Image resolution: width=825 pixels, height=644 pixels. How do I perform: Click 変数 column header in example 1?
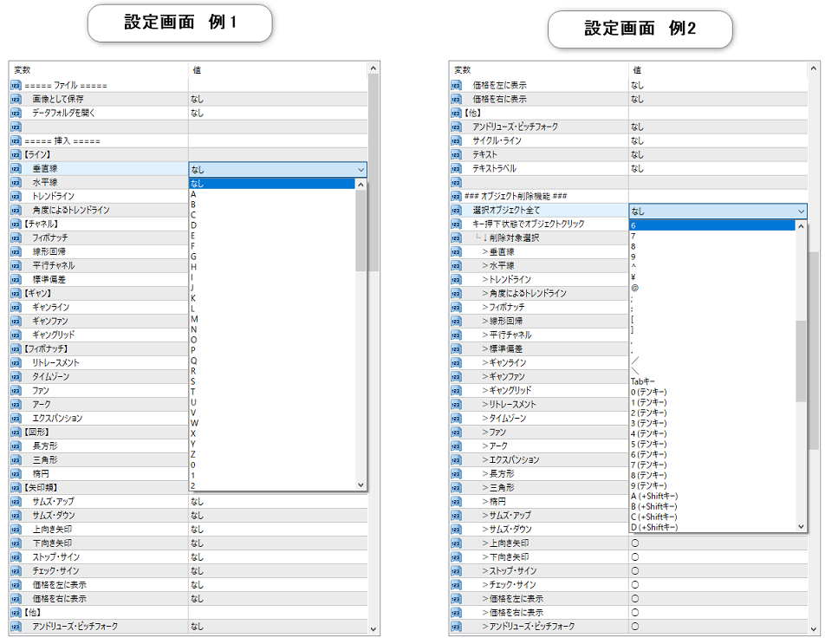(x=23, y=70)
